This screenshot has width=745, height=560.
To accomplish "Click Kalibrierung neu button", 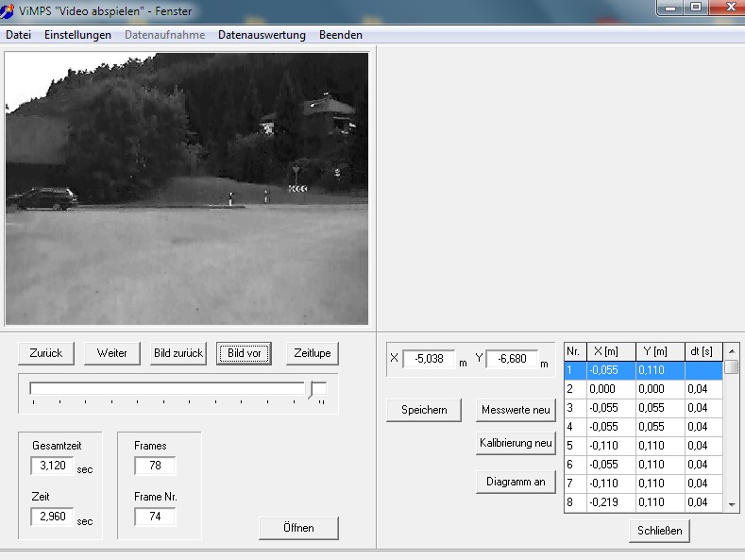I will coord(516,443).
